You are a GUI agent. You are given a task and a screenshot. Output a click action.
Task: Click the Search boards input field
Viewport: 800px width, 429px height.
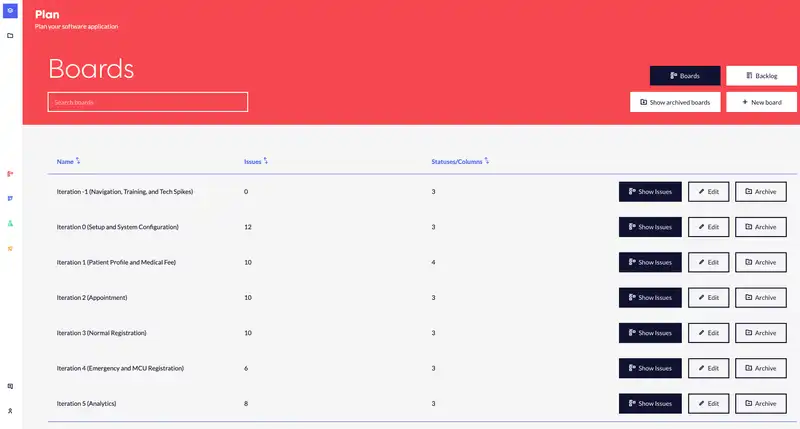[148, 102]
